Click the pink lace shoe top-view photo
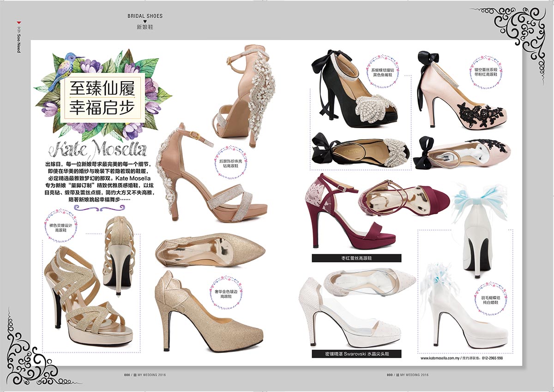This screenshot has height=392, width=554. pos(462,154)
